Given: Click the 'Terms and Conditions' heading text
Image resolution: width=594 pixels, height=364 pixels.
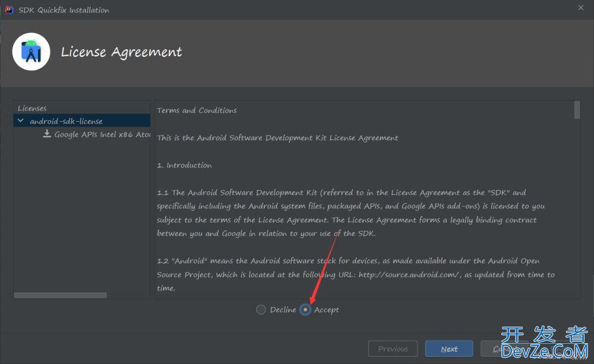Looking at the screenshot, I should 197,110.
